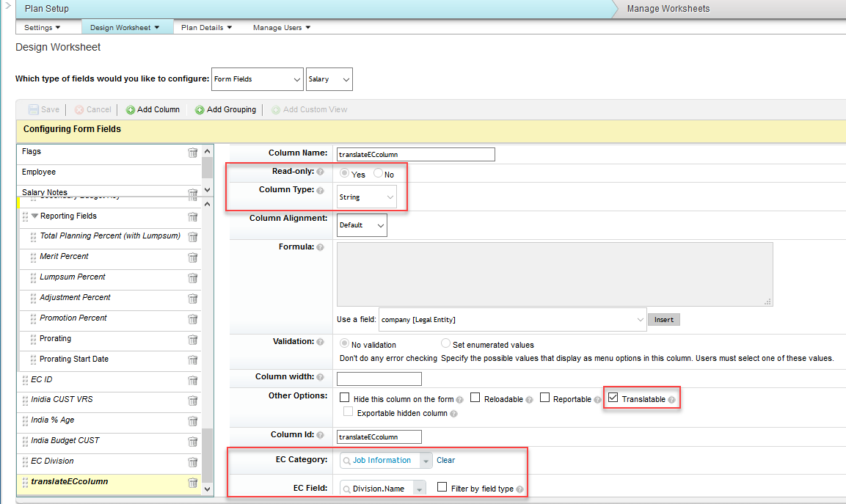846x504 pixels.
Task: Delete the Prorating field with trash icon
Action: click(193, 340)
